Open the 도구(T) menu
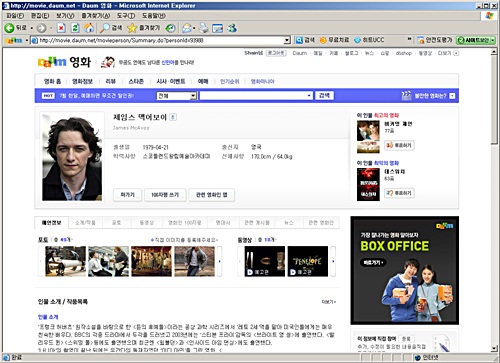This screenshot has width=500, height=363. click(126, 16)
